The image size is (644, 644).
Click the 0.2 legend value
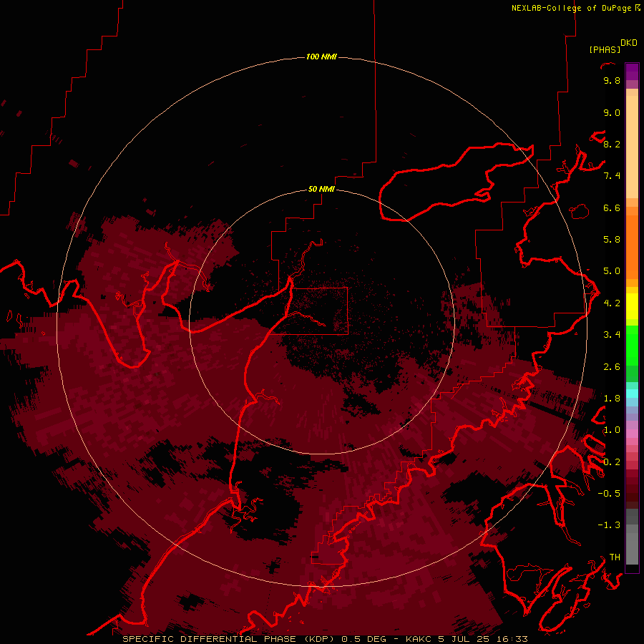(612, 462)
